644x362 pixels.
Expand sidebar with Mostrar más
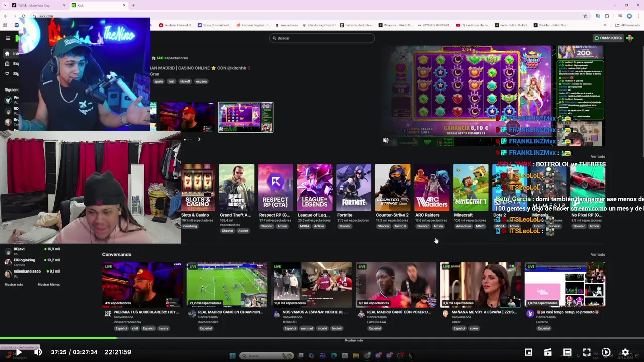tap(14, 285)
